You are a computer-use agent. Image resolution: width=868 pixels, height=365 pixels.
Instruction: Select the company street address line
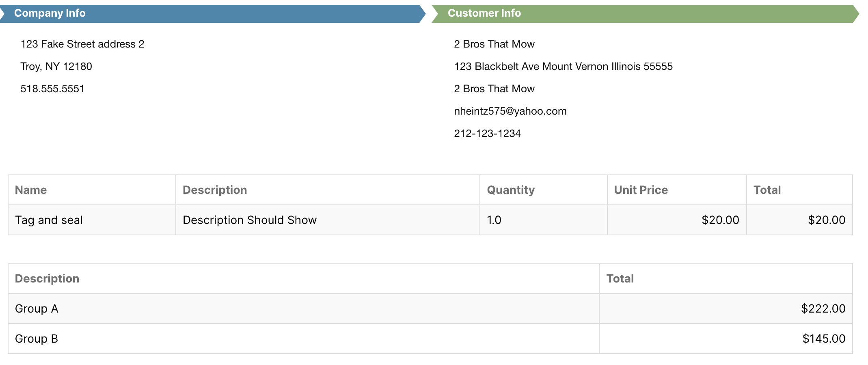tap(82, 44)
